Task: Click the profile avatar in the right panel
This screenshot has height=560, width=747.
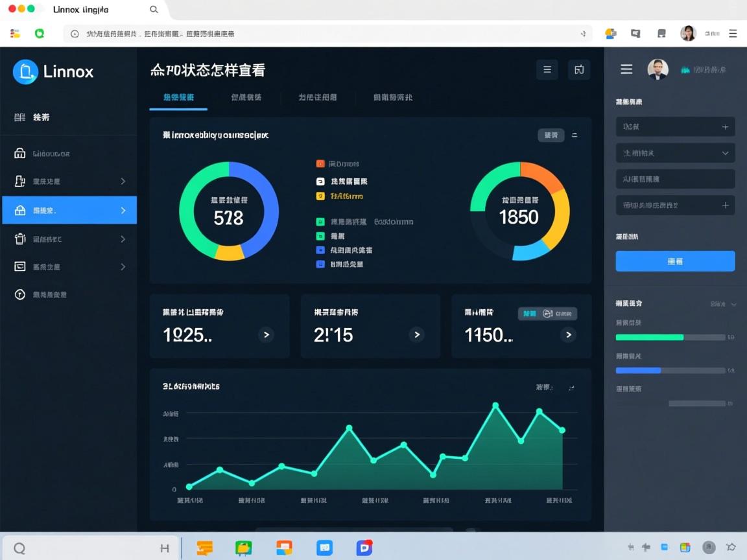Action: [x=657, y=69]
